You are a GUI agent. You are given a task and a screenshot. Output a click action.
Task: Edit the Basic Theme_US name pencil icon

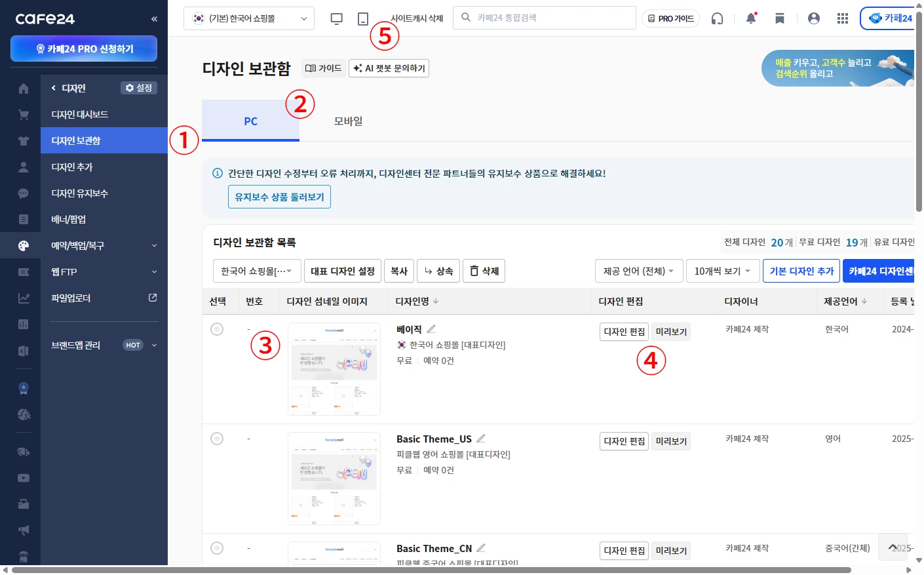tap(481, 439)
